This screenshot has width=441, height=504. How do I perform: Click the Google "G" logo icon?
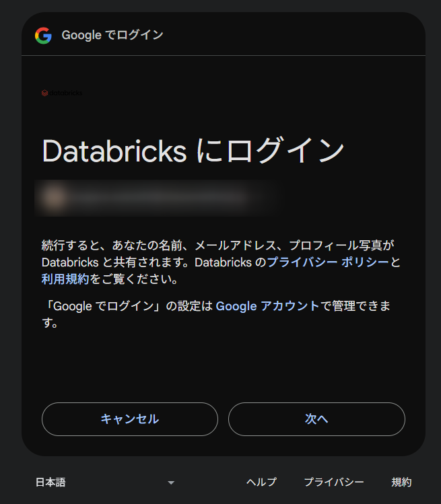[43, 36]
